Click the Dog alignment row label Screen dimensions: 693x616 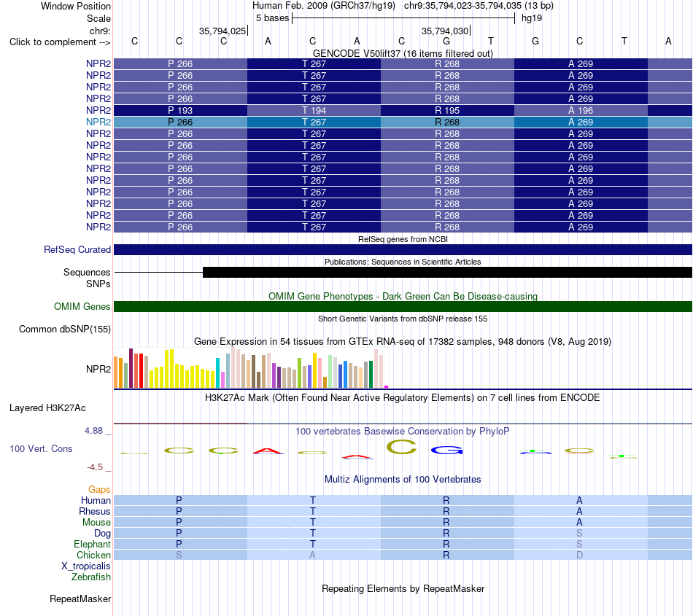pos(102,534)
